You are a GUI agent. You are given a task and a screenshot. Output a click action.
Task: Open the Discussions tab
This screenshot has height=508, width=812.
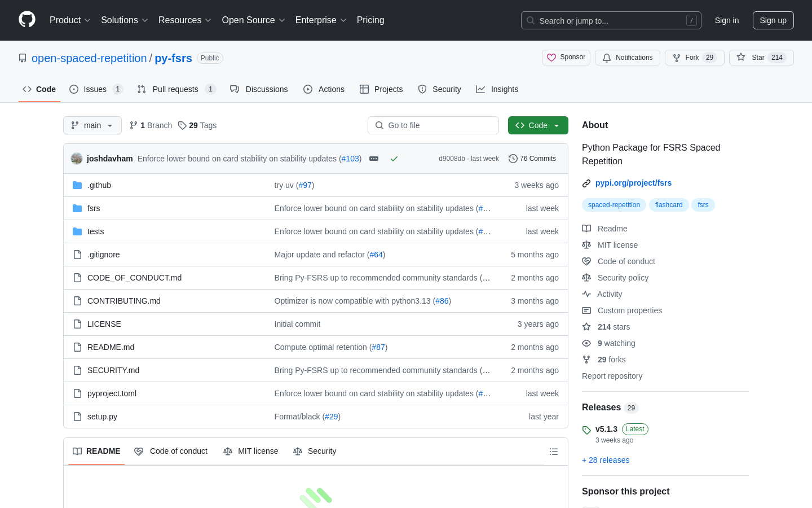[259, 89]
